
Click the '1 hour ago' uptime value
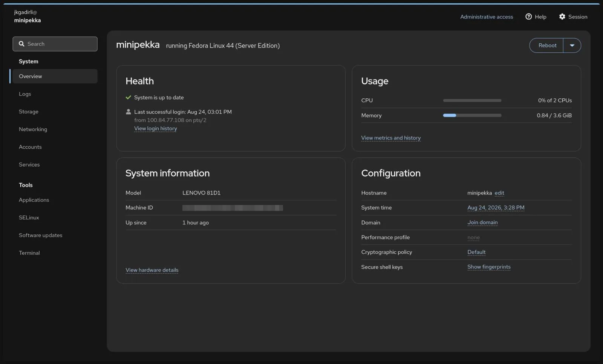tap(196, 223)
